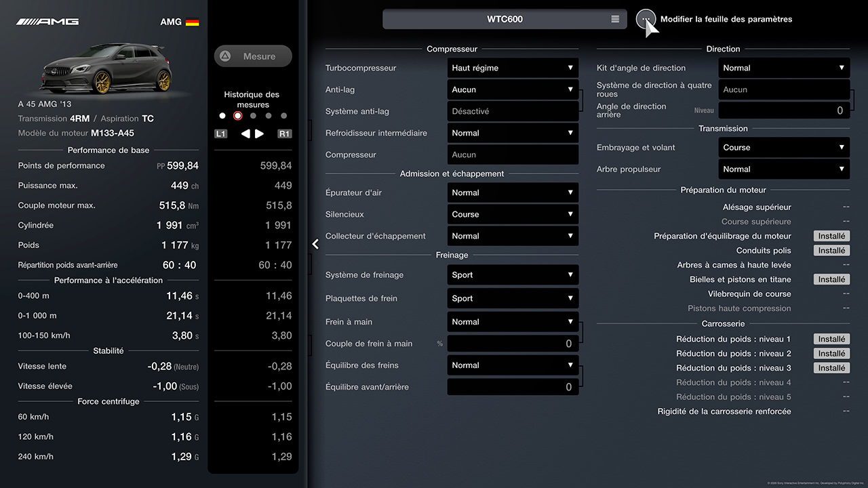Open the Collecteur d'échappement dropdown
The width and height of the screenshot is (868, 488).
pyautogui.click(x=513, y=236)
